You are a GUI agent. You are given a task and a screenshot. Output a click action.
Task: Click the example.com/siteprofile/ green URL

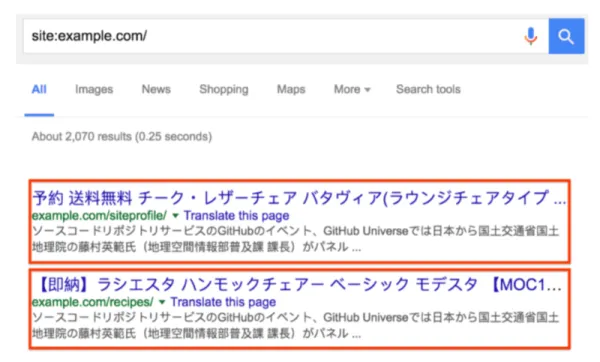(99, 215)
